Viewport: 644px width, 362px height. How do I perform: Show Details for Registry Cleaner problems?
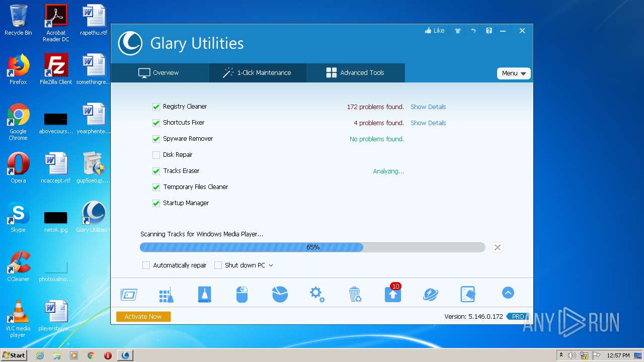[428, 107]
